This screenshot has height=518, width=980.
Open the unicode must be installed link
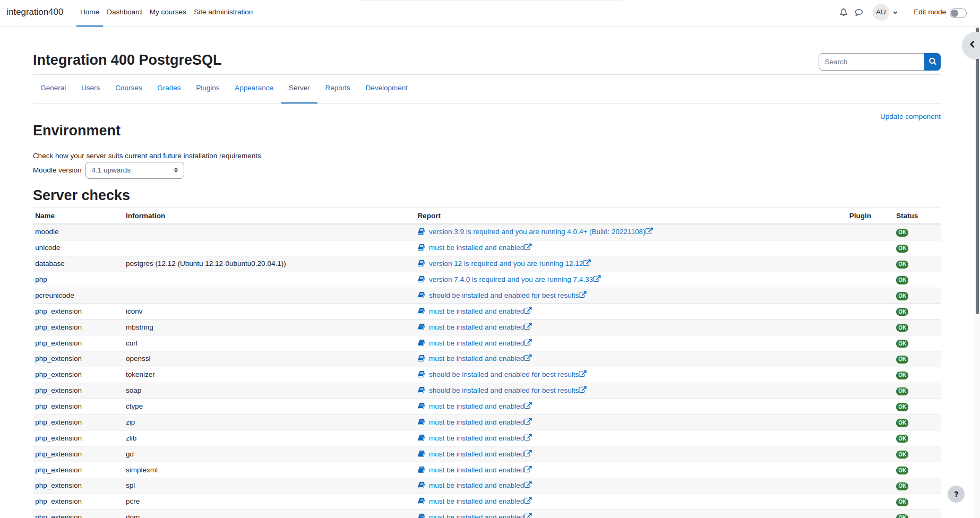[x=476, y=248]
